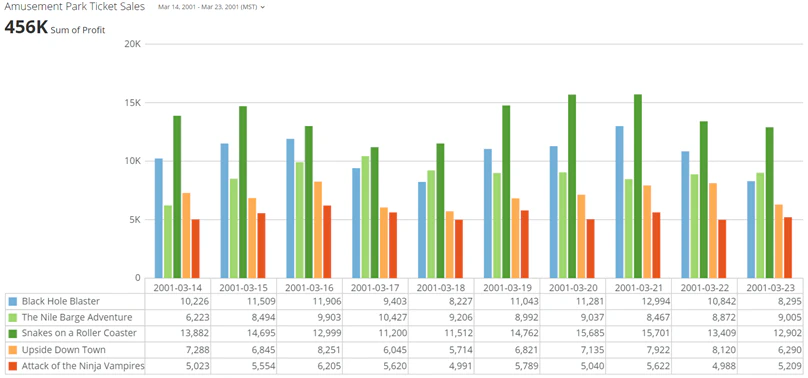Click the dark green Snakes bar for 2001-03-15
This screenshot has width=808, height=378.
243,193
